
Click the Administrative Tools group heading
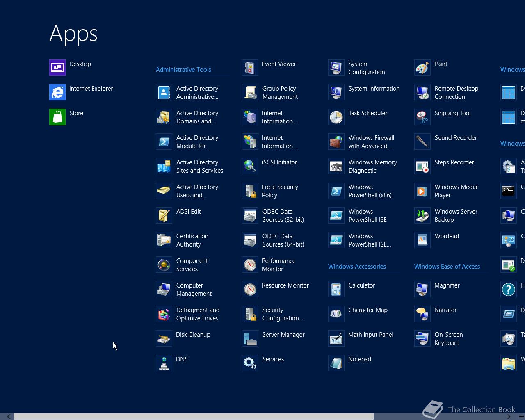click(x=183, y=70)
